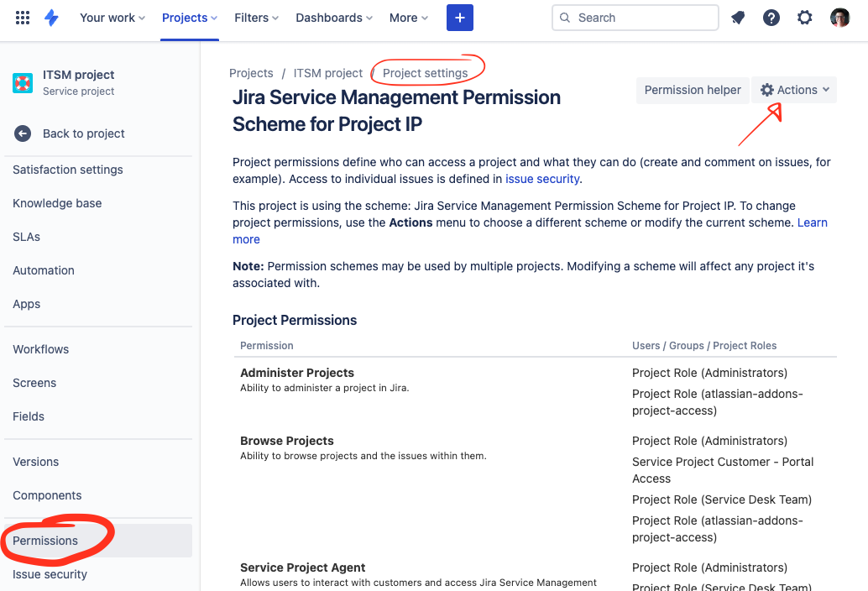Click the Back to project link
The height and width of the screenshot is (591, 868).
[84, 133]
